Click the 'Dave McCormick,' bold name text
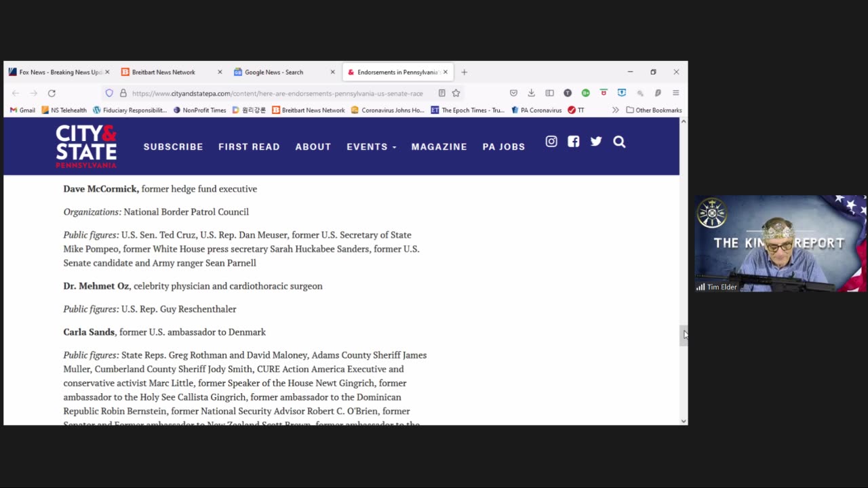The image size is (868, 488). 101,188
